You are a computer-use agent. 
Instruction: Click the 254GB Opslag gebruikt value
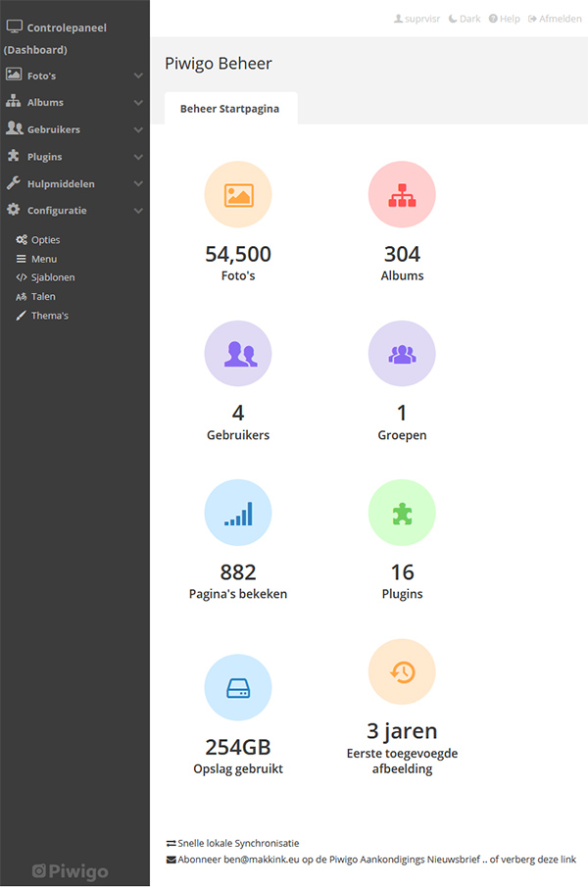(238, 747)
